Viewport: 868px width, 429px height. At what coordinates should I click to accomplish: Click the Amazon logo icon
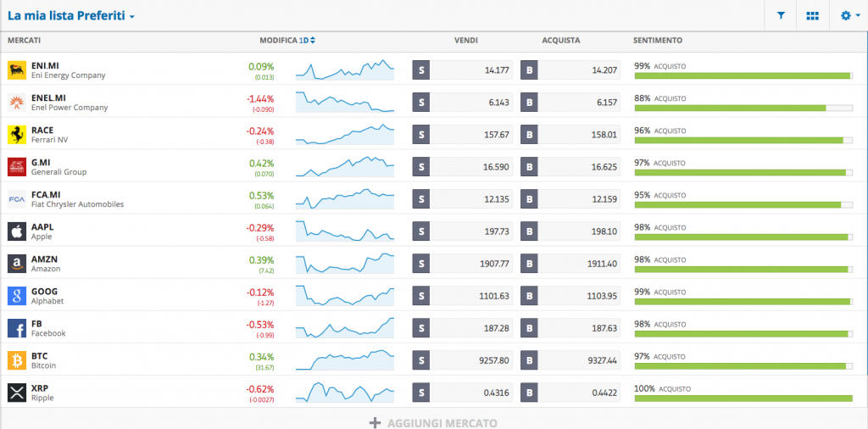[17, 264]
